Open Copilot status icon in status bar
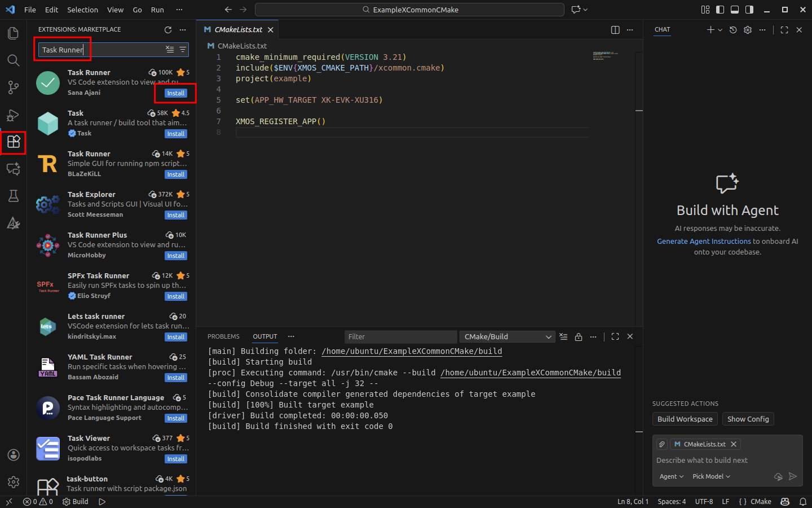 pyautogui.click(x=785, y=501)
